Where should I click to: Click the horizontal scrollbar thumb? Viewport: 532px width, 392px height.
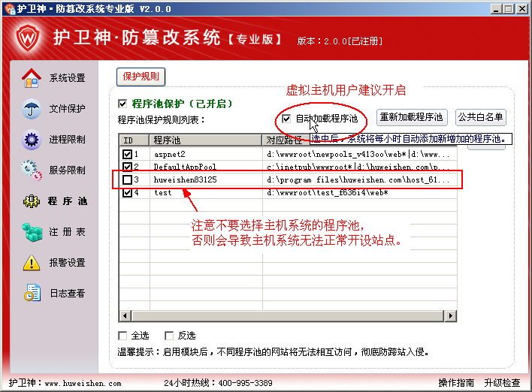287,315
